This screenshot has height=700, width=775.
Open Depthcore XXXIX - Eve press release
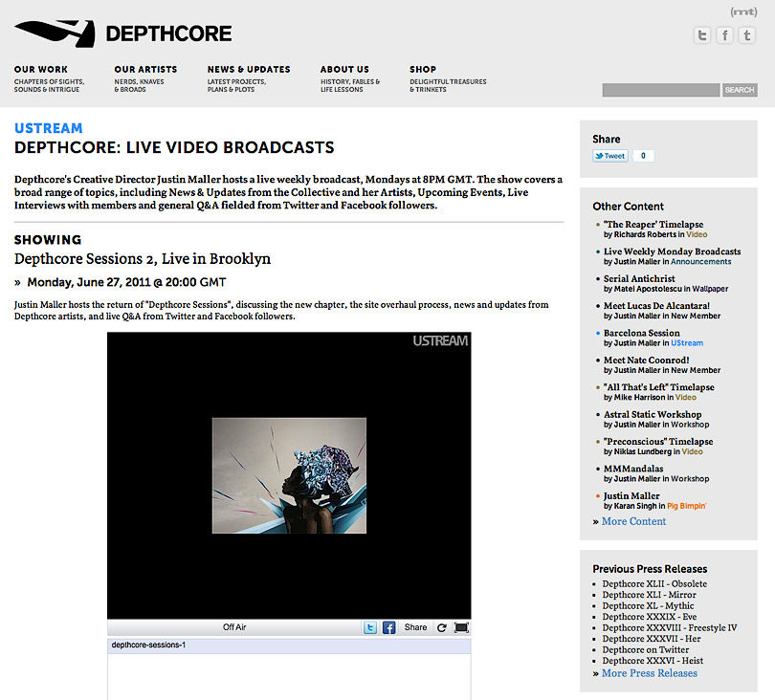click(650, 617)
